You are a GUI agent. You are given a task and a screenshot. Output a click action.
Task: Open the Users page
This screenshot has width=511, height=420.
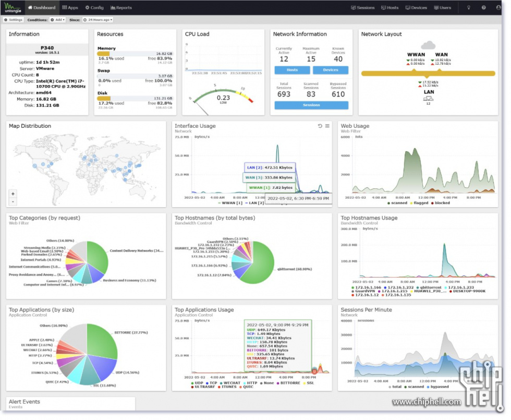[x=443, y=7]
